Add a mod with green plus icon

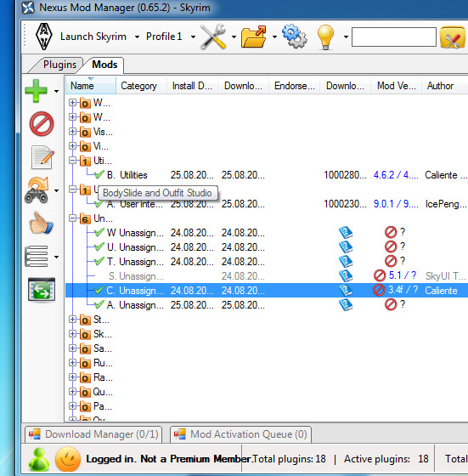tap(36, 91)
